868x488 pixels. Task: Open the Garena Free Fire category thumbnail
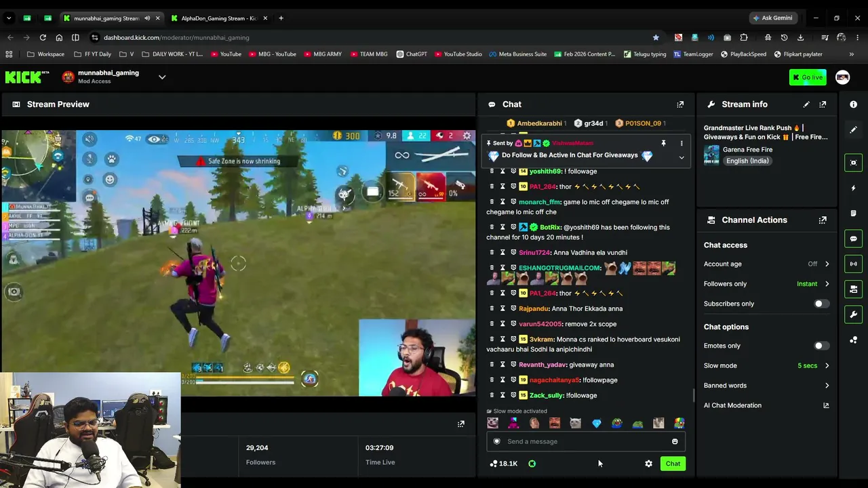coord(711,155)
